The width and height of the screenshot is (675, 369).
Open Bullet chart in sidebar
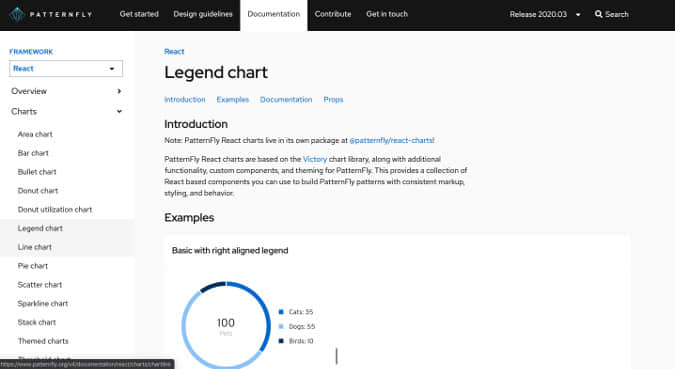(x=37, y=172)
